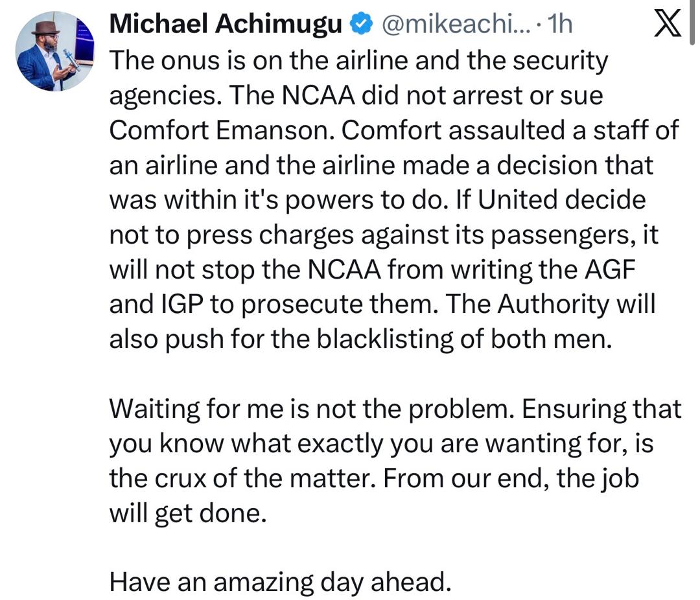Viewport: 700px width, 600px height.
Task: Click the X logo icon
Action: 667,25
